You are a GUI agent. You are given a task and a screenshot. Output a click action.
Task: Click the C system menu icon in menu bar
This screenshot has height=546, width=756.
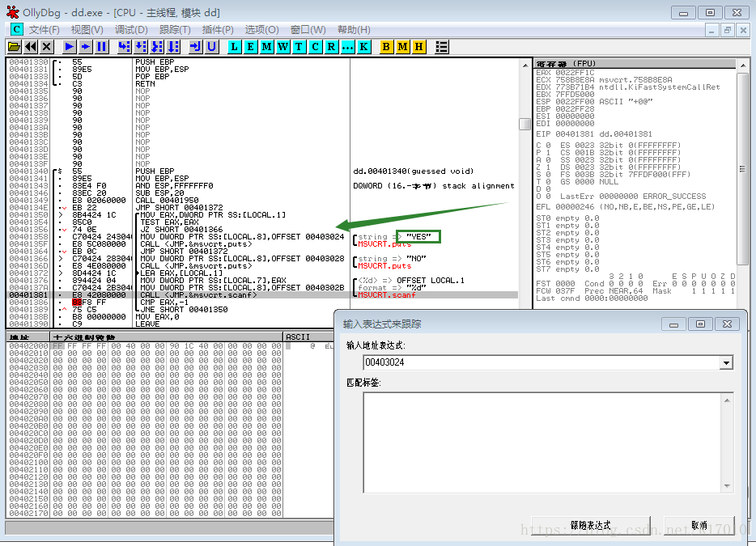(x=16, y=29)
